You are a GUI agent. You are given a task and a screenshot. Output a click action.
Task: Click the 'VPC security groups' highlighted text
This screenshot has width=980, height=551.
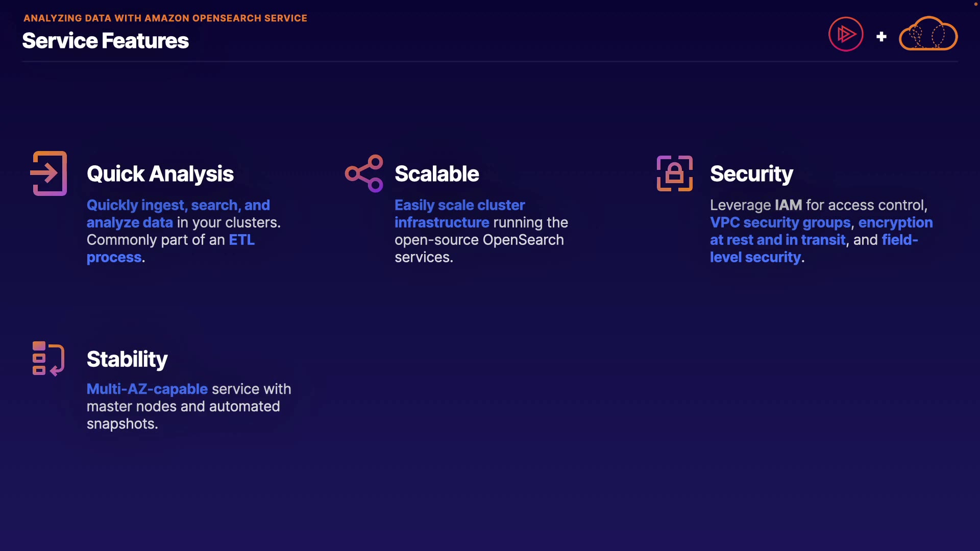(780, 222)
